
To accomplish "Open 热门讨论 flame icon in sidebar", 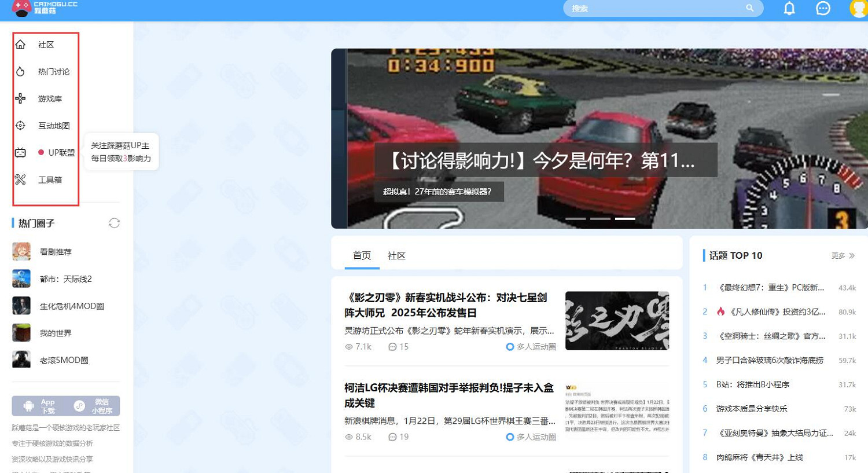I will (x=21, y=72).
